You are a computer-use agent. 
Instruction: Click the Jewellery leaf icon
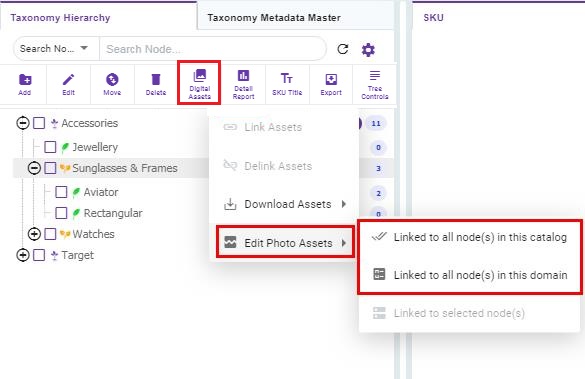point(65,147)
